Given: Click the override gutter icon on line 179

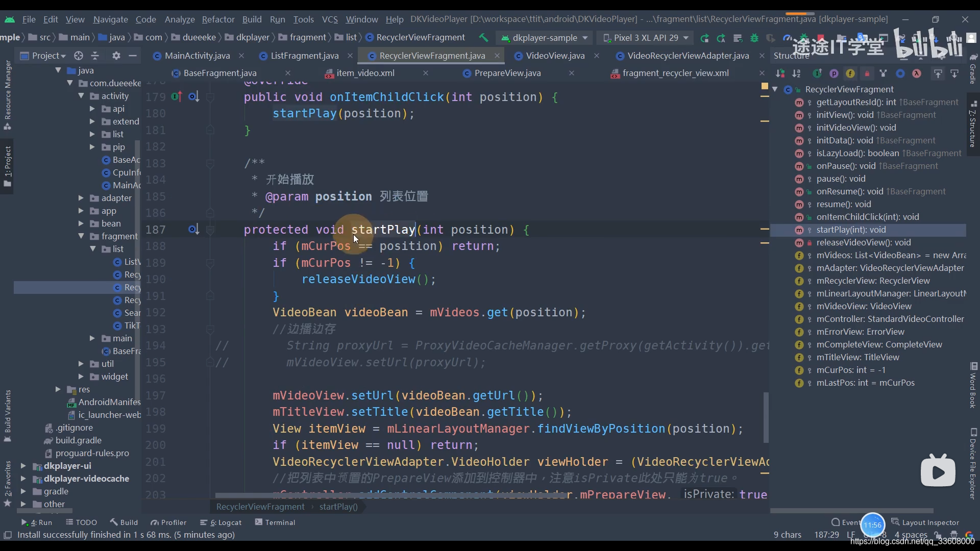Looking at the screenshot, I should point(177,96).
